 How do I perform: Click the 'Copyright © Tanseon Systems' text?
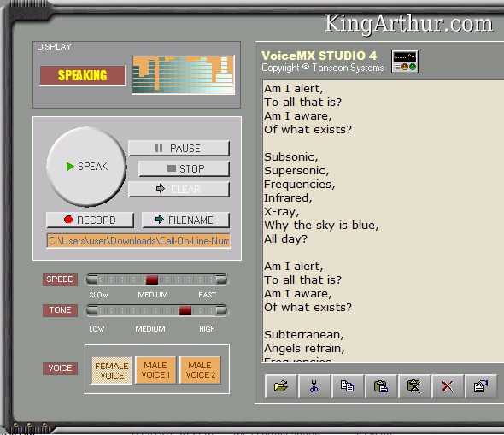coord(322,68)
